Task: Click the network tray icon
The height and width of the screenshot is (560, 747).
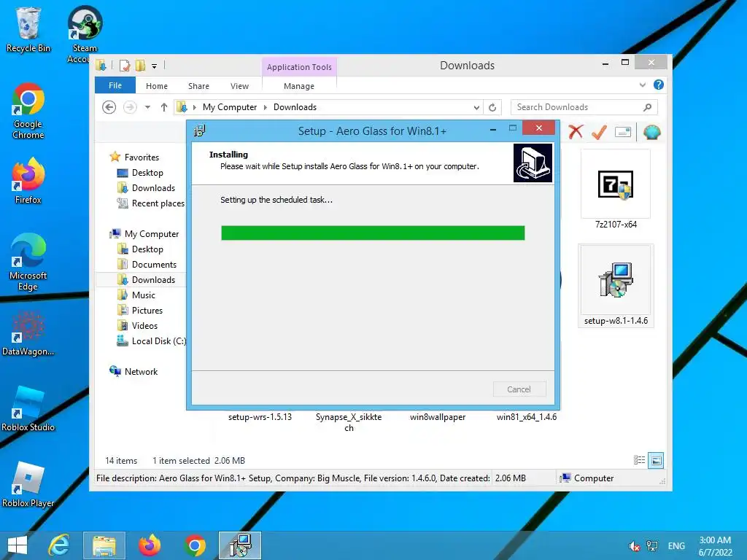Action: coord(652,546)
